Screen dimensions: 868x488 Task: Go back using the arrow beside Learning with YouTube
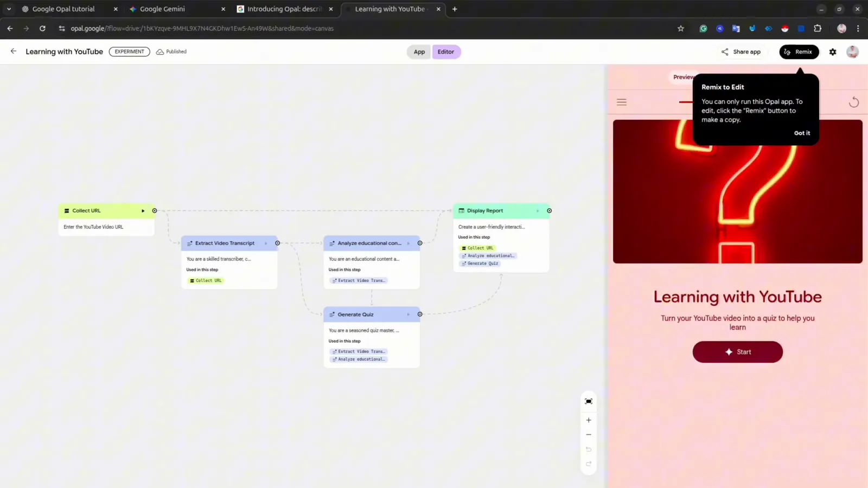point(14,51)
